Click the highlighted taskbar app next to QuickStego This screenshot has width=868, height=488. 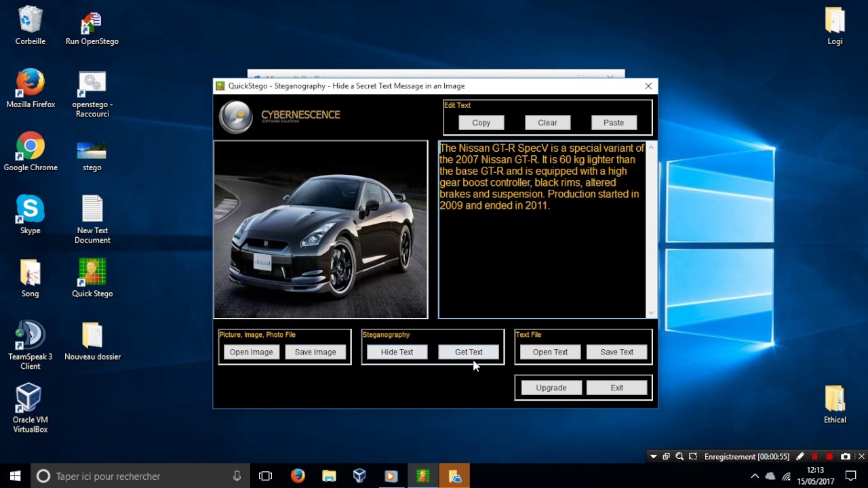[x=454, y=476]
